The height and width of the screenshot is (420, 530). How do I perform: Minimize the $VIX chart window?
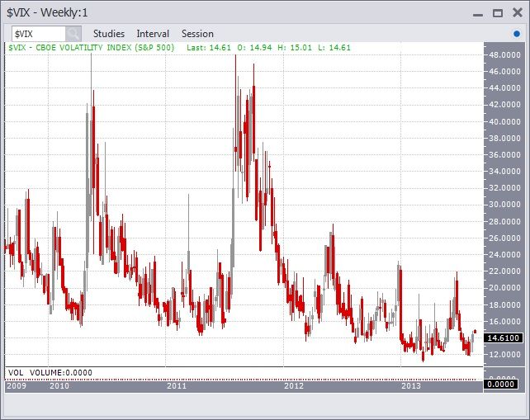point(478,15)
